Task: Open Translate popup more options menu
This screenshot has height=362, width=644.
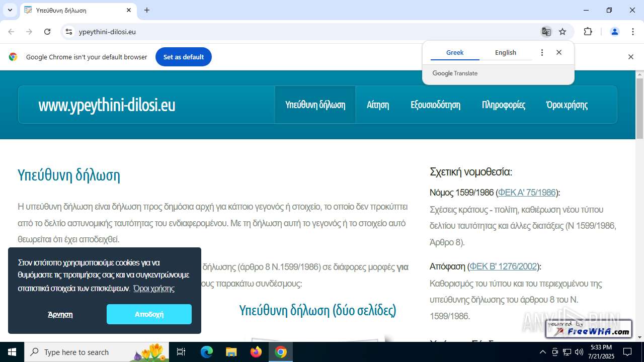Action: click(x=542, y=52)
